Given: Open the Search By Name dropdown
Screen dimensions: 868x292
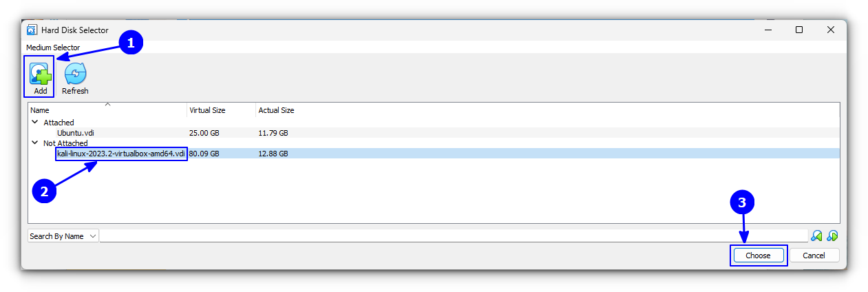Looking at the screenshot, I should coord(63,236).
